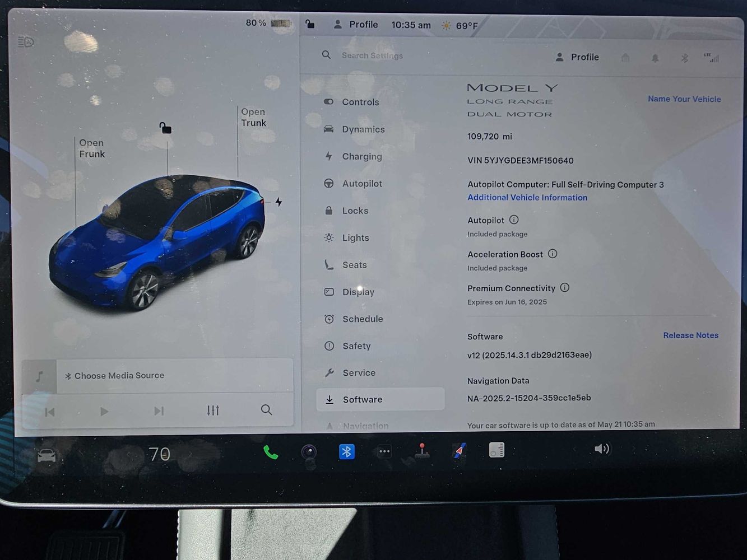
Task: Tap the HomeLink garage icon
Action: 625,58
